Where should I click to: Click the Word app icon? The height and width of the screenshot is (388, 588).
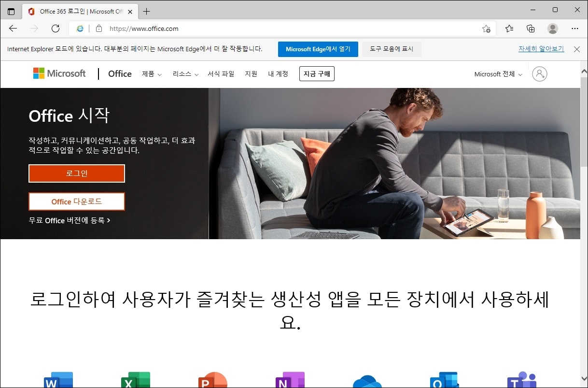pyautogui.click(x=58, y=380)
